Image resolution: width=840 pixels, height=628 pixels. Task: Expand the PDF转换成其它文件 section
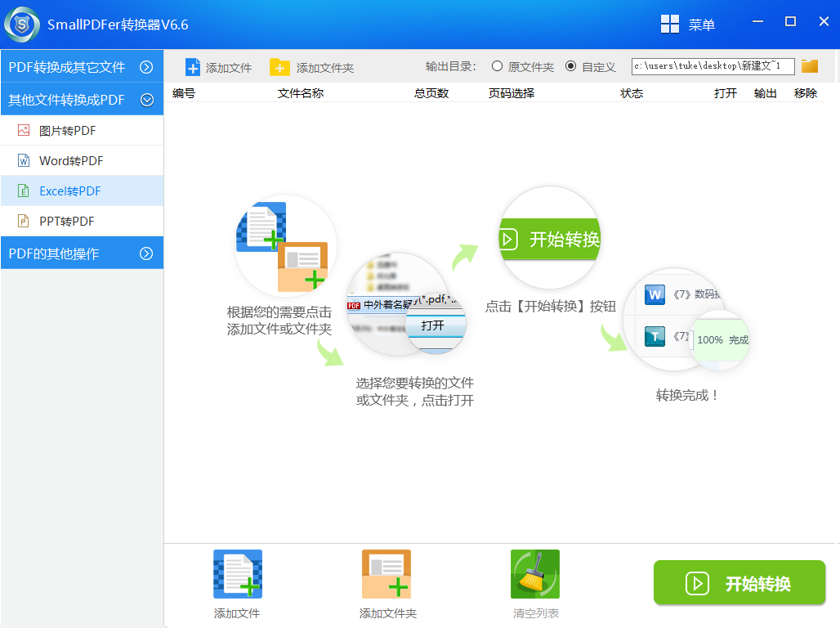click(82, 66)
